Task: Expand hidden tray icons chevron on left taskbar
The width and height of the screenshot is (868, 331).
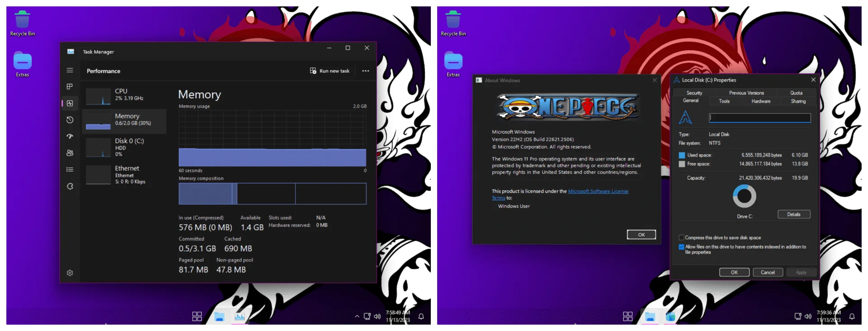Action: click(x=357, y=316)
